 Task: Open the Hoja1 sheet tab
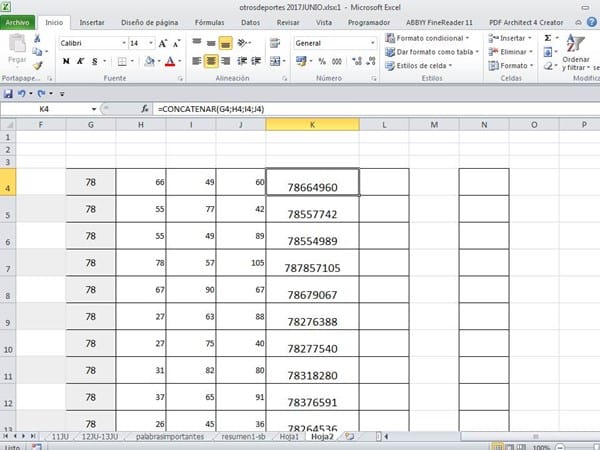click(289, 437)
